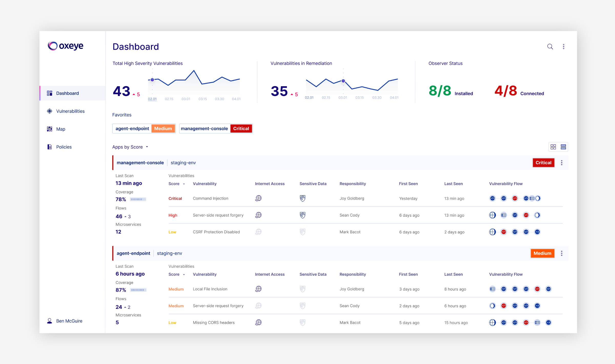Open management-console options three-dot menu

562,163
